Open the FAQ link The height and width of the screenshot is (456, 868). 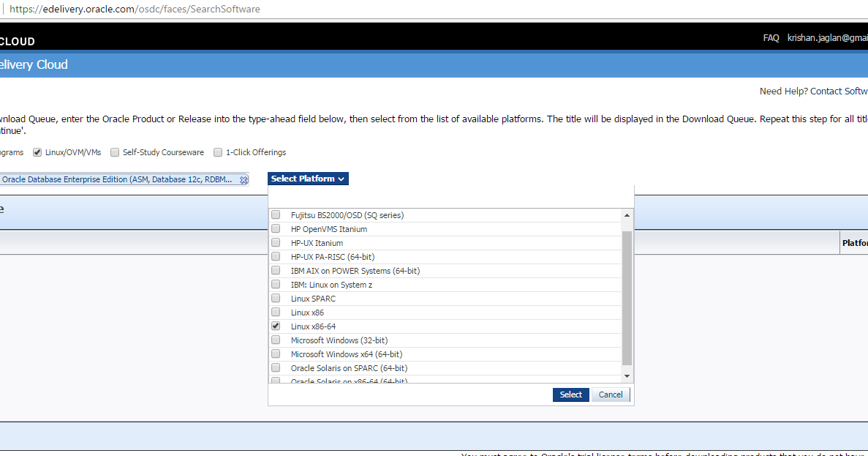tap(771, 37)
